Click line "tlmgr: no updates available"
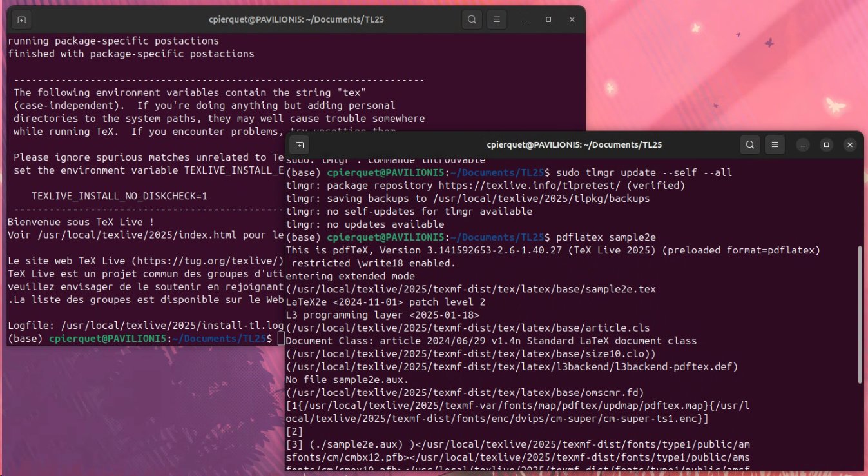868x476 pixels. [365, 224]
